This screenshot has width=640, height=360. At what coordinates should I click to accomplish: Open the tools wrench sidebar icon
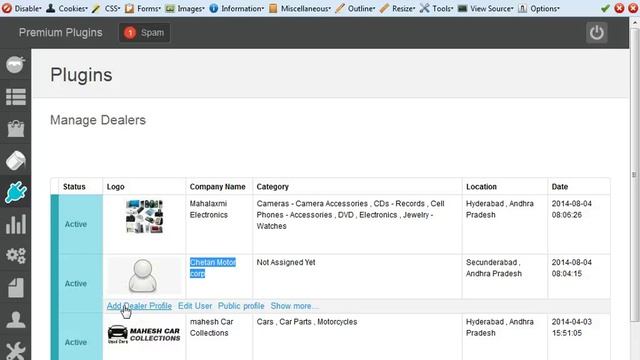click(16, 350)
